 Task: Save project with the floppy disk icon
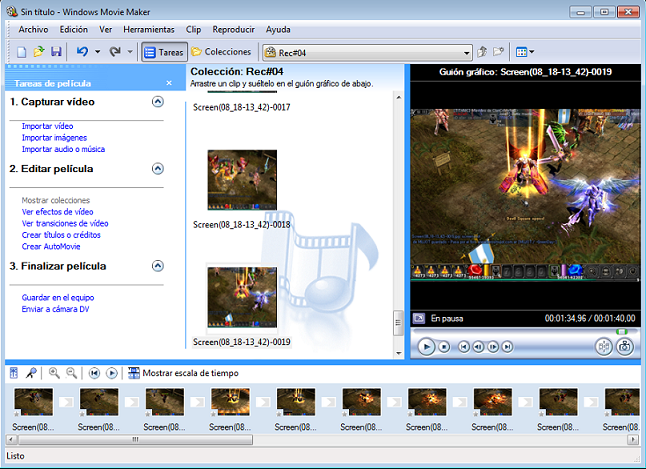[56, 52]
